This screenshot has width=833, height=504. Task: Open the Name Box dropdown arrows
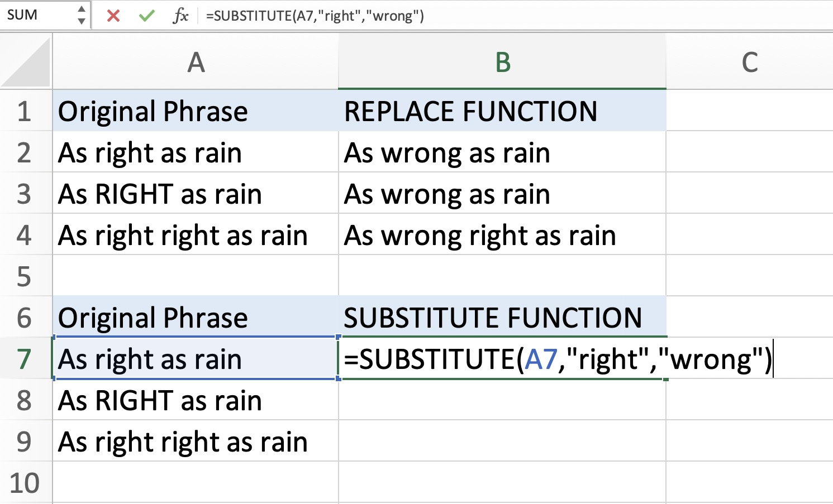[x=82, y=15]
